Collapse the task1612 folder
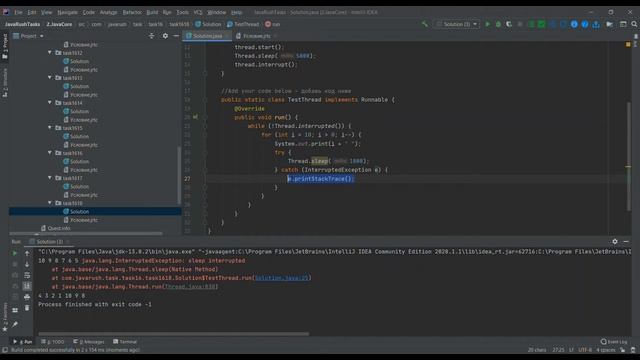The image size is (640, 360). [50, 53]
